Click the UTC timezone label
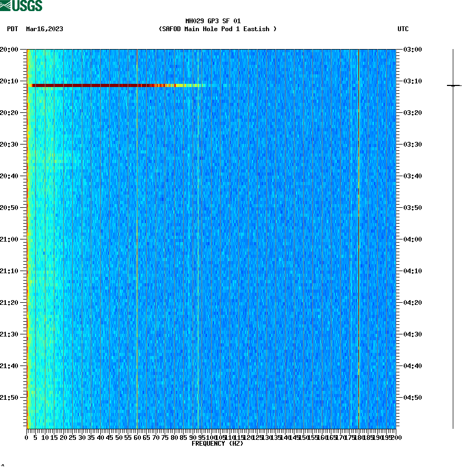Viewport: 476px width, 471px height. point(404,30)
